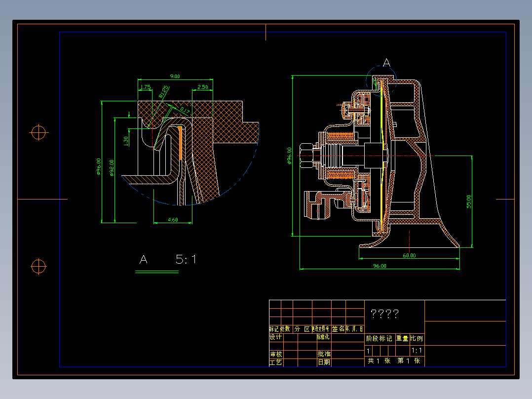This screenshot has width=532, height=399.
Task: Click the 重量 weight header
Action: [402, 338]
